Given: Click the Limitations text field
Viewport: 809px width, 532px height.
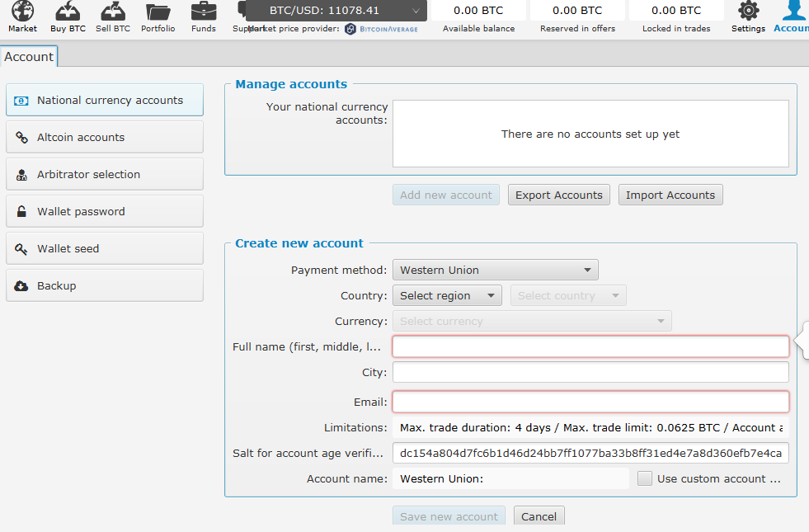Looking at the screenshot, I should 590,427.
